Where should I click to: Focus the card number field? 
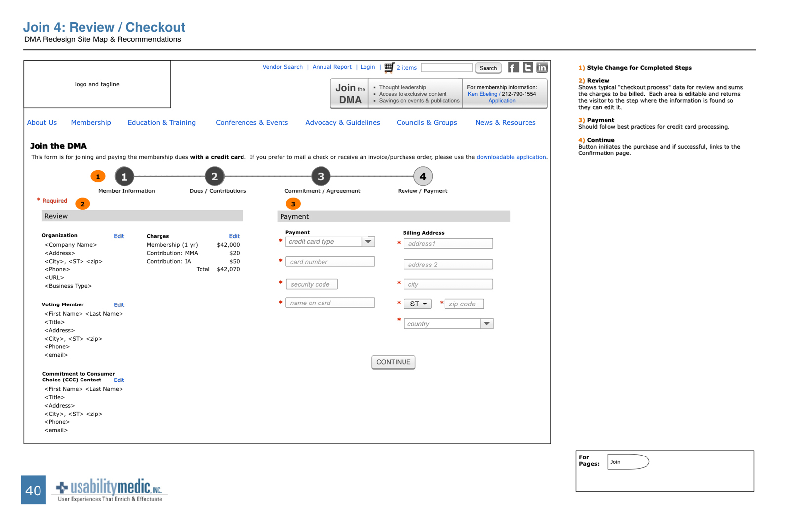point(330,262)
